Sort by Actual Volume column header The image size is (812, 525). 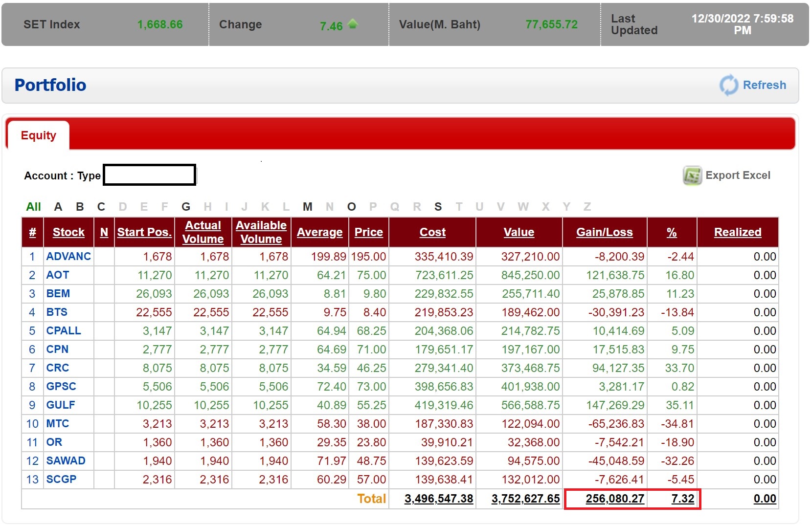point(203,232)
